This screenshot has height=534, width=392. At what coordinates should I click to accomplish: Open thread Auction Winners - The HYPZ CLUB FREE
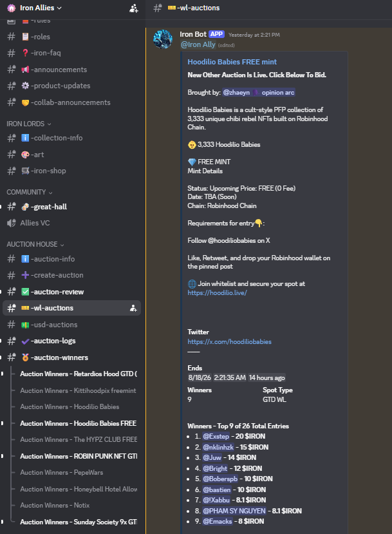[79, 440]
